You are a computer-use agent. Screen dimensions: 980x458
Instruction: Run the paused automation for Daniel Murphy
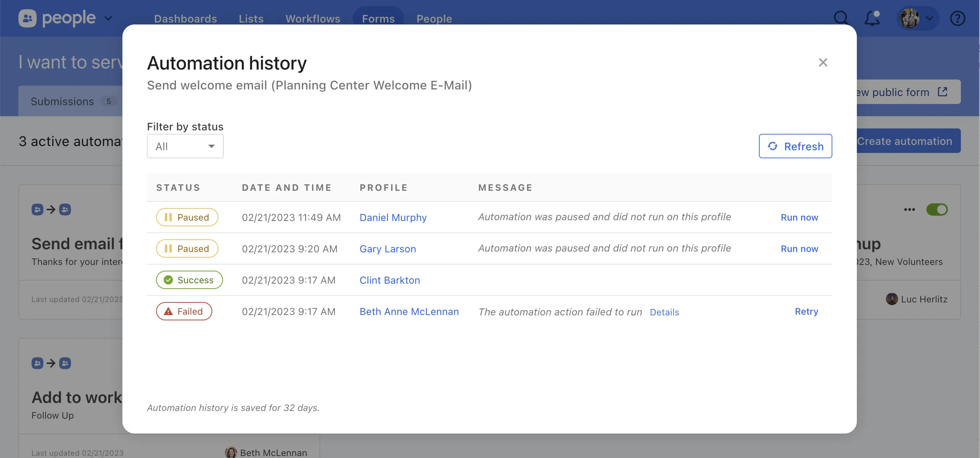tap(799, 217)
